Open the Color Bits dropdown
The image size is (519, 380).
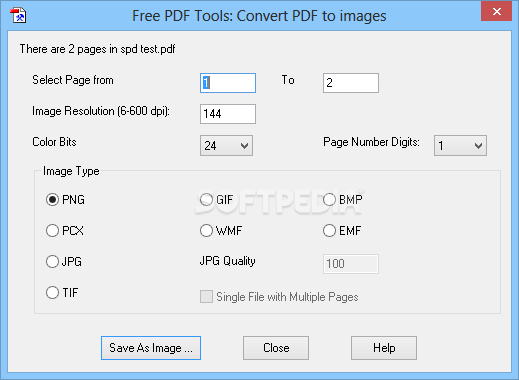tap(226, 145)
